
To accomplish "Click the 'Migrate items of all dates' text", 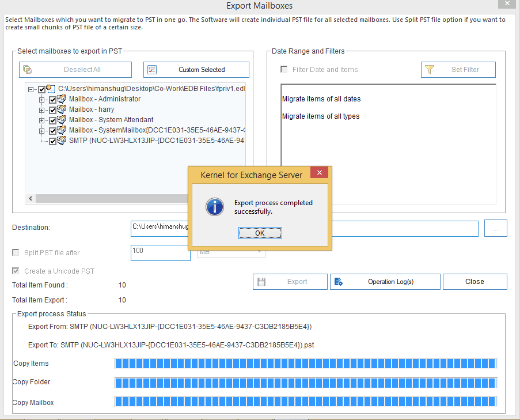I will [321, 99].
